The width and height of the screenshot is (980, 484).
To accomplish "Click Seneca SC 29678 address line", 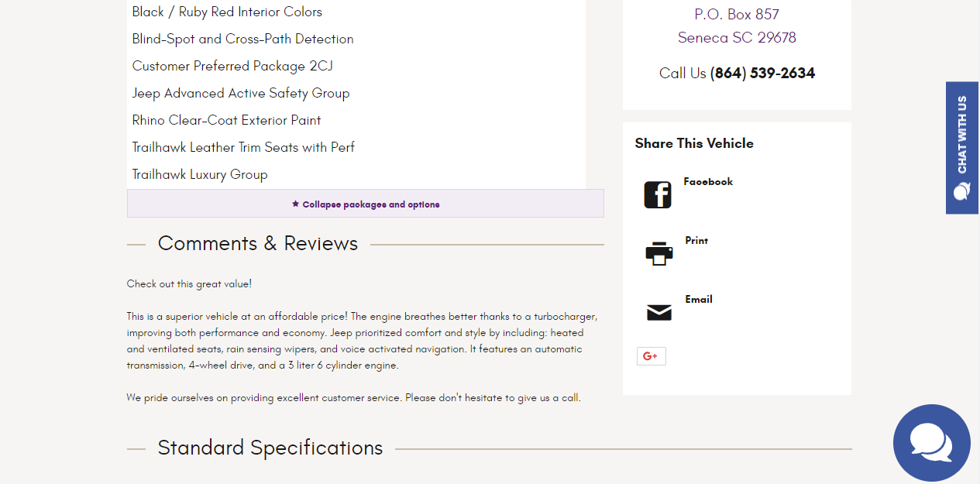I will [x=737, y=37].
